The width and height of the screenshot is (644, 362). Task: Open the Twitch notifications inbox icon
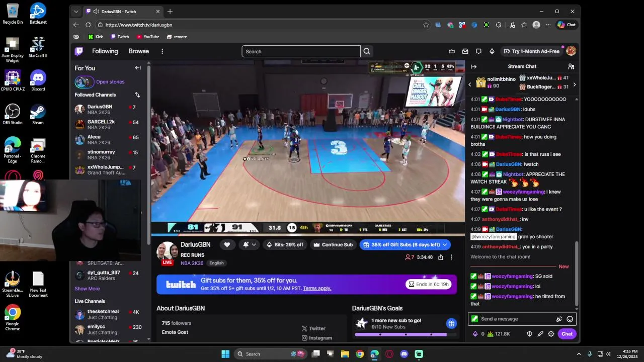465,51
